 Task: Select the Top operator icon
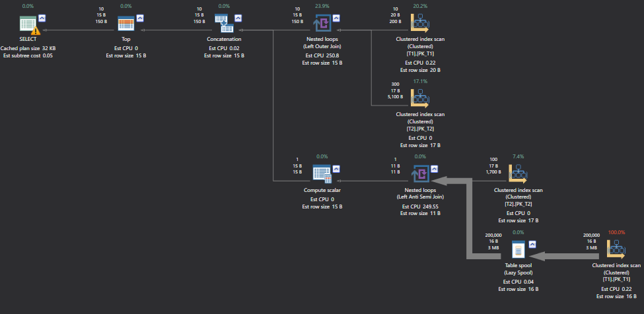tap(126, 24)
